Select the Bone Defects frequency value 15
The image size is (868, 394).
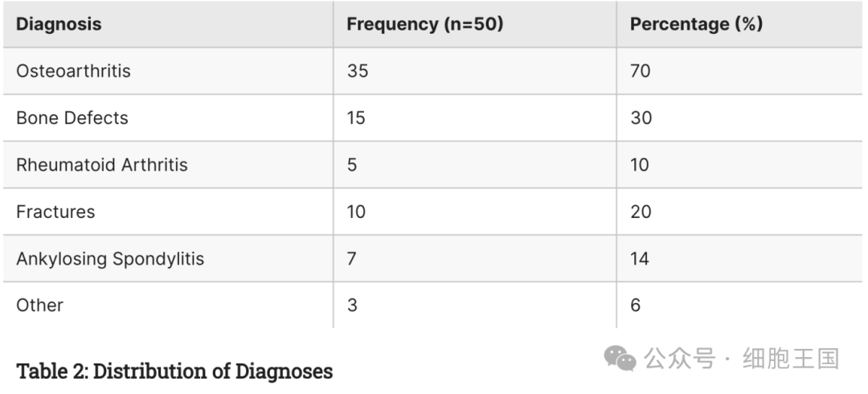tap(357, 118)
